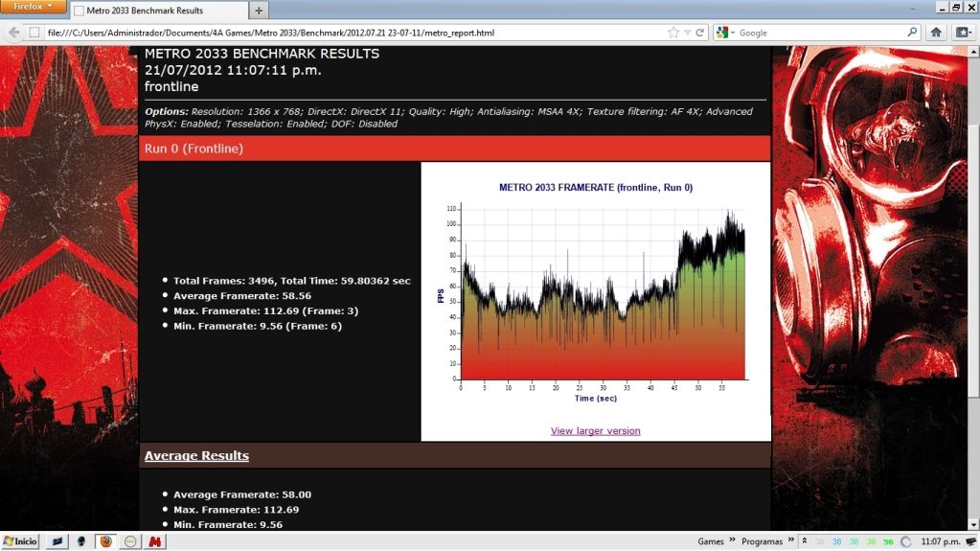Image resolution: width=980 pixels, height=551 pixels.
Task: Select text Min. Framerate: 9.56 (Frame: 6)
Action: click(x=258, y=326)
